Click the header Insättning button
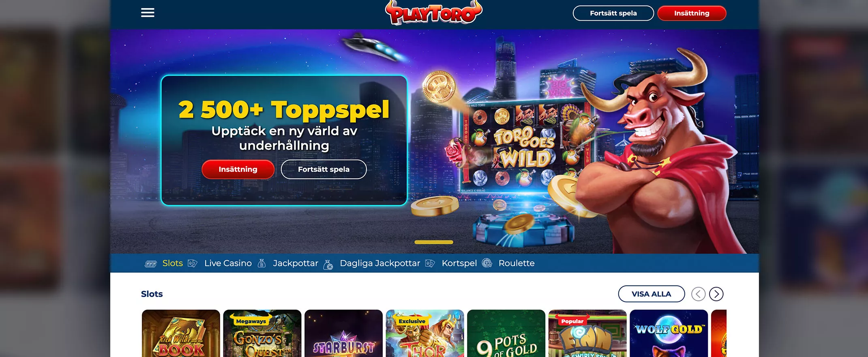 692,13
